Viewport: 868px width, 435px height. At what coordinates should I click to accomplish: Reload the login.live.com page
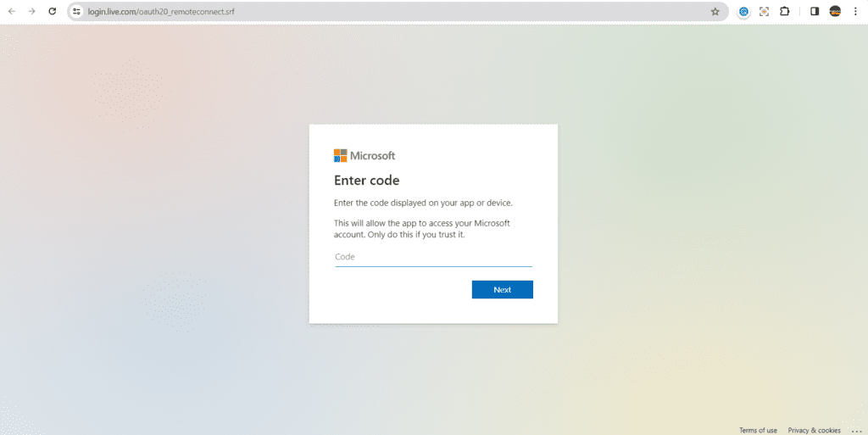point(52,12)
